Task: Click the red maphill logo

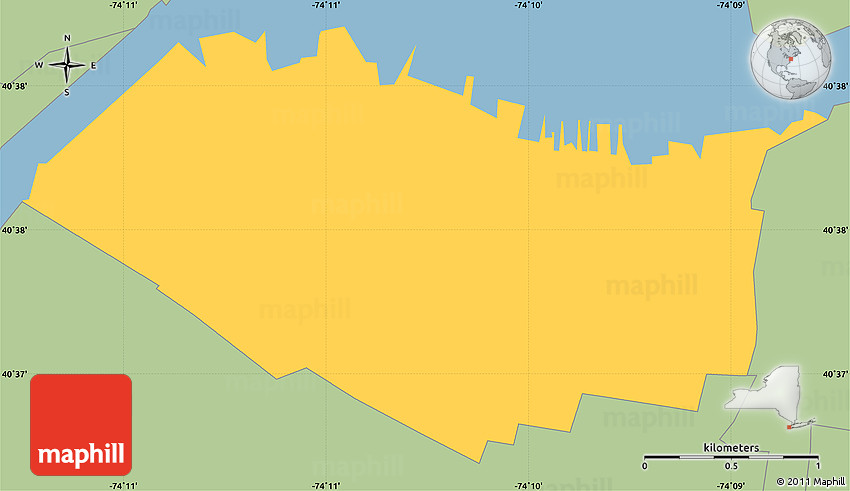Action: (x=81, y=424)
